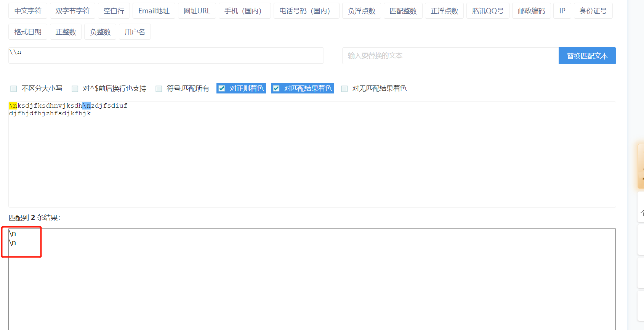Click the IP regex preset
The height and width of the screenshot is (330, 644).
[x=562, y=11]
